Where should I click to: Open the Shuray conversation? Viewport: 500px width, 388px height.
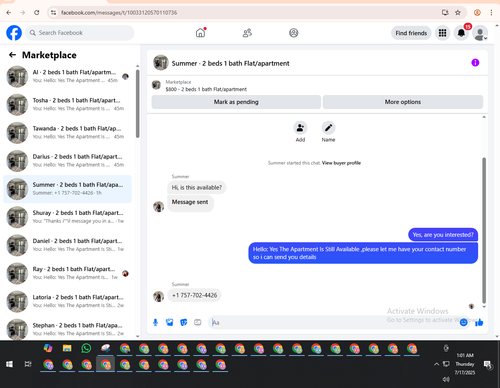tap(68, 217)
